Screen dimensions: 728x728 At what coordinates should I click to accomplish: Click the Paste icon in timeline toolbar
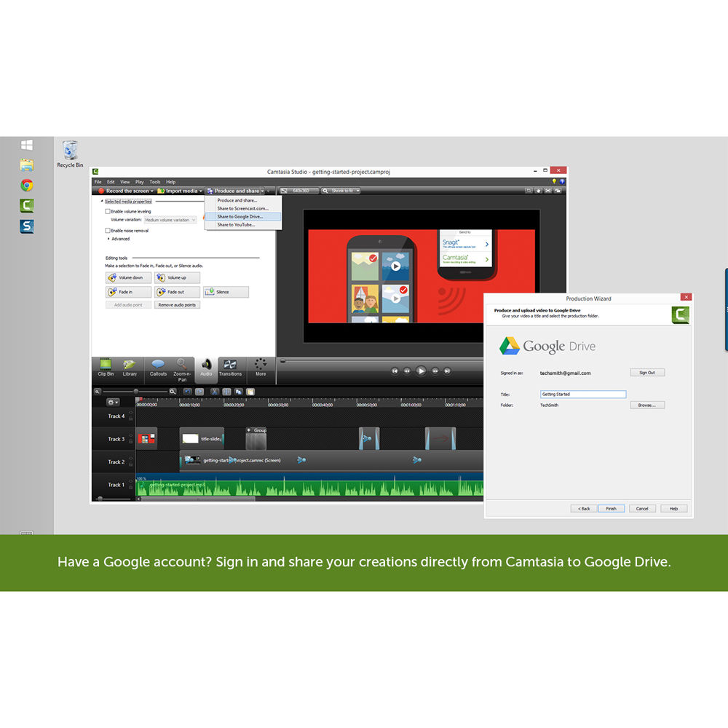click(x=250, y=392)
